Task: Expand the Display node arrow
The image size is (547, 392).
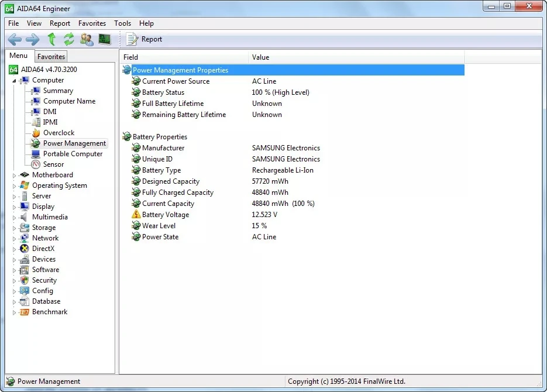Action: pyautogui.click(x=14, y=207)
